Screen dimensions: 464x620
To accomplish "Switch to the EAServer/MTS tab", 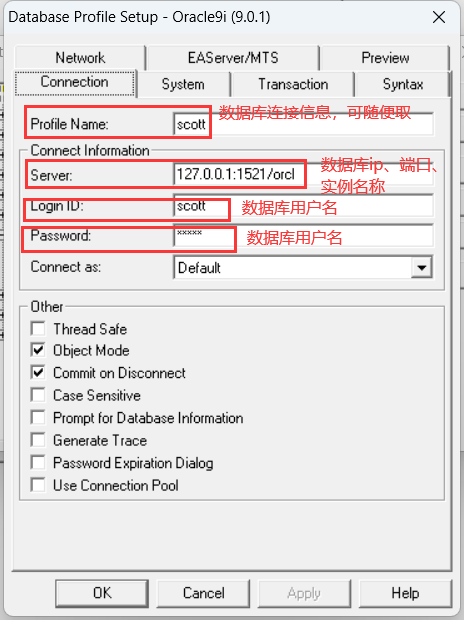I will (x=233, y=58).
